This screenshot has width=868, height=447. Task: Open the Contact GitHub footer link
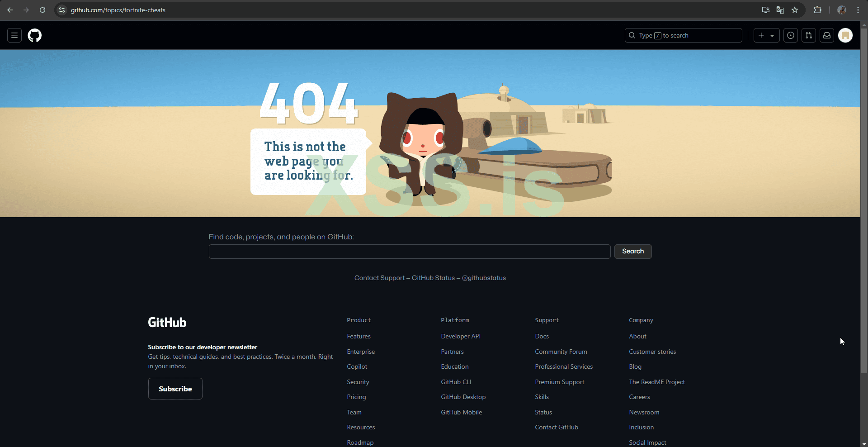557,427
